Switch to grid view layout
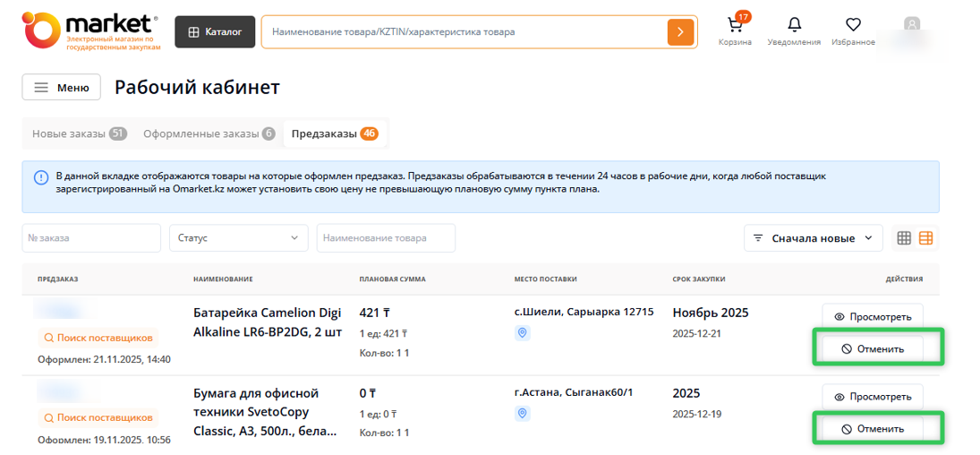 coord(904,238)
